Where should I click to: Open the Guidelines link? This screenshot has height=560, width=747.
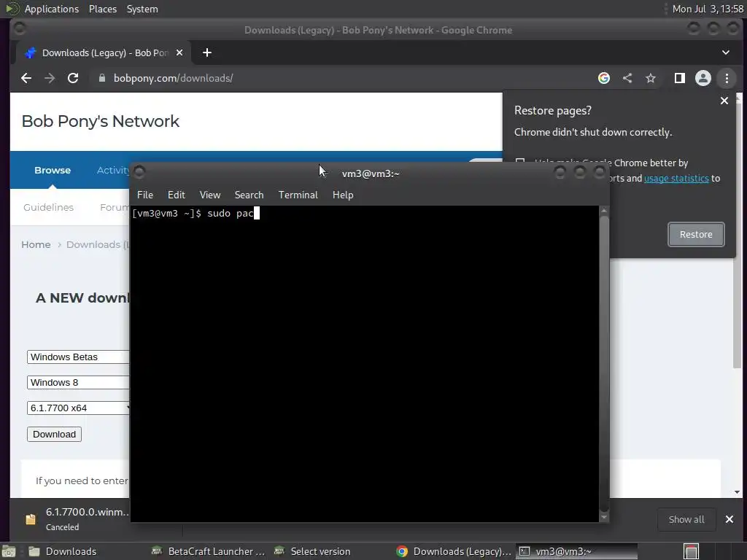click(49, 207)
